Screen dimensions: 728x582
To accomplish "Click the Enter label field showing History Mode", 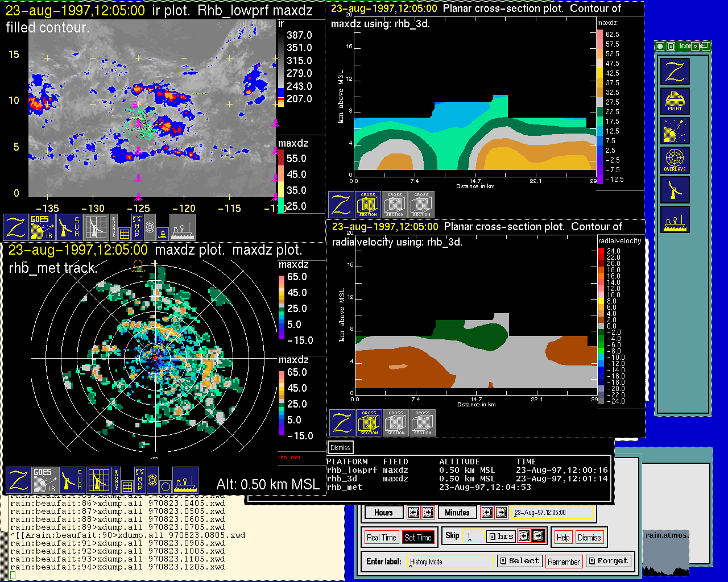I will (x=450, y=562).
